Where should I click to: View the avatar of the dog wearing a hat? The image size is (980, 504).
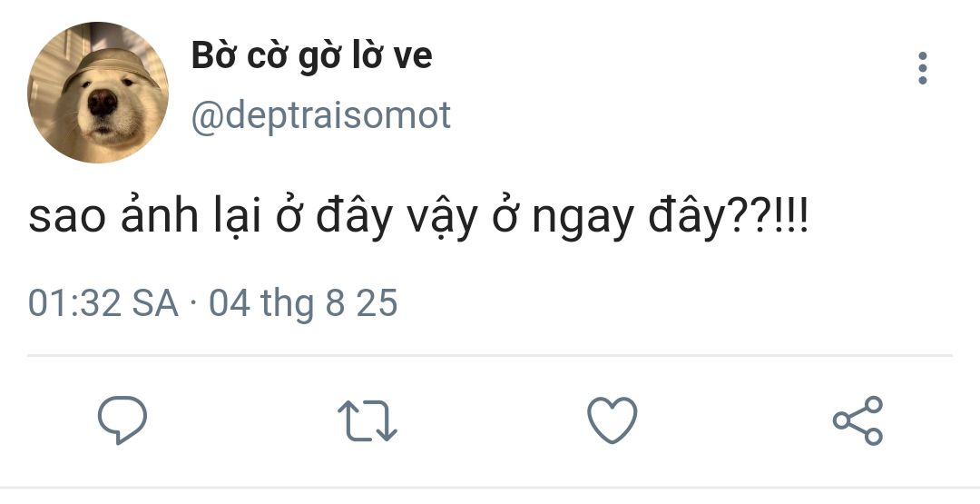[x=98, y=93]
